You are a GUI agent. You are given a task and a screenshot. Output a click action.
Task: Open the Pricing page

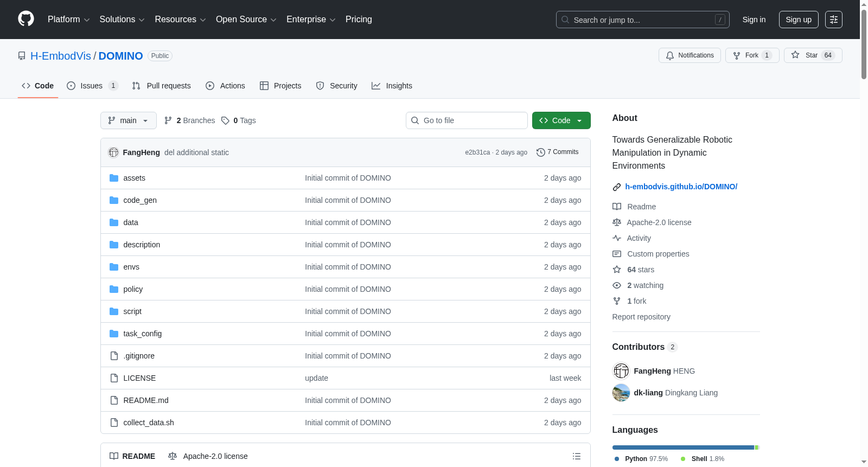pyautogui.click(x=359, y=20)
